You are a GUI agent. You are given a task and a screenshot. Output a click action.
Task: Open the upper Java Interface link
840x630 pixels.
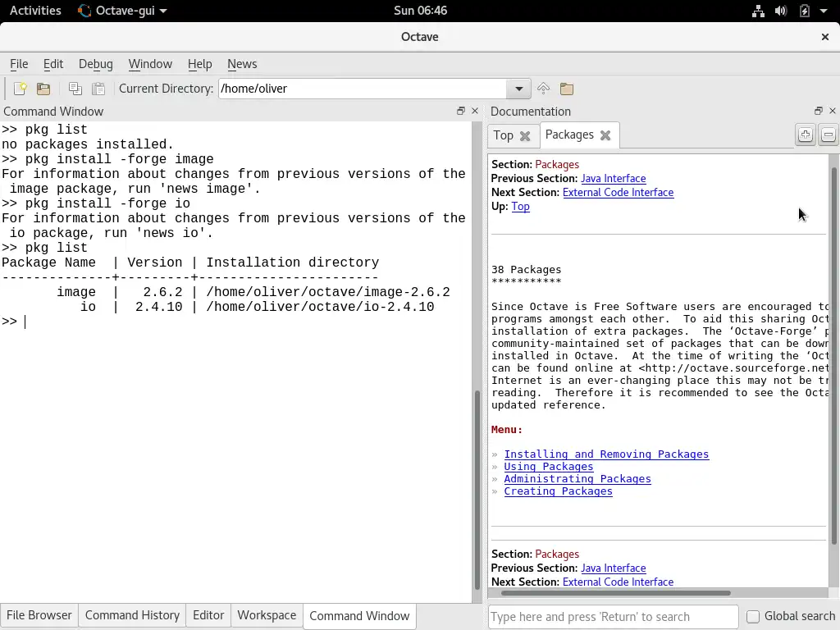click(x=614, y=178)
